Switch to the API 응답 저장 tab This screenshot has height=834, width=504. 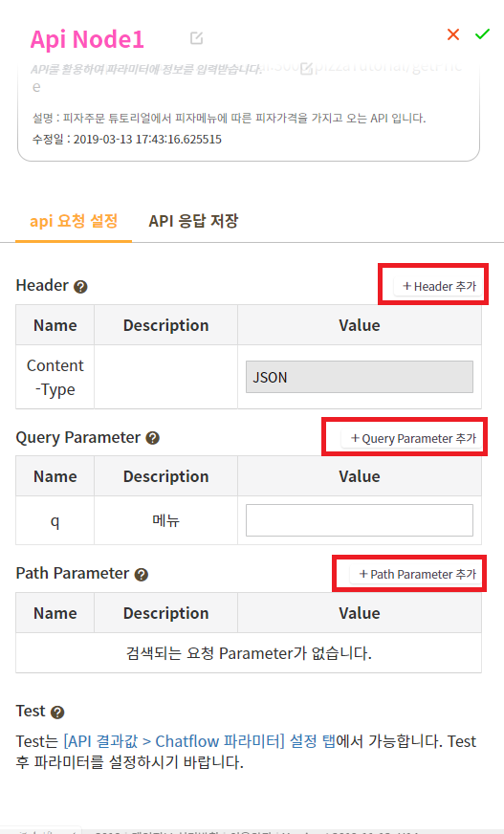pyautogui.click(x=193, y=221)
